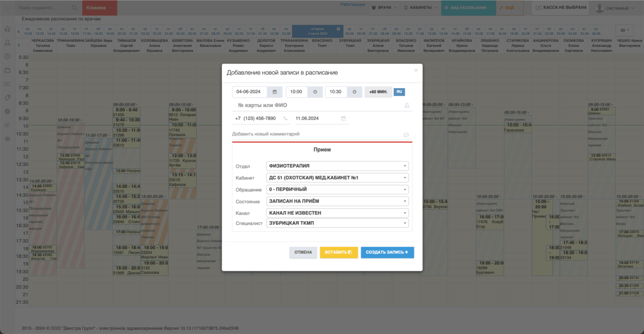Click the sidebar eye icon
This screenshot has width=644, height=334.
(x=7, y=139)
